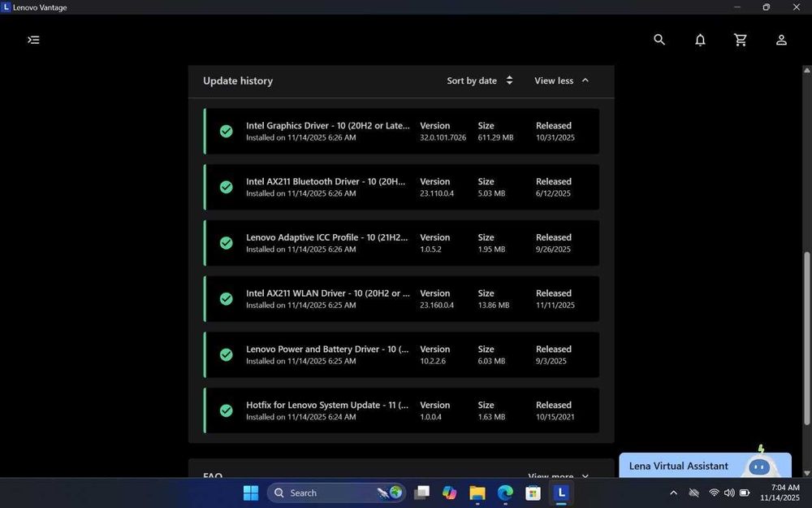812x508 pixels.
Task: Click version 23.110.0.4 value
Action: [437, 193]
